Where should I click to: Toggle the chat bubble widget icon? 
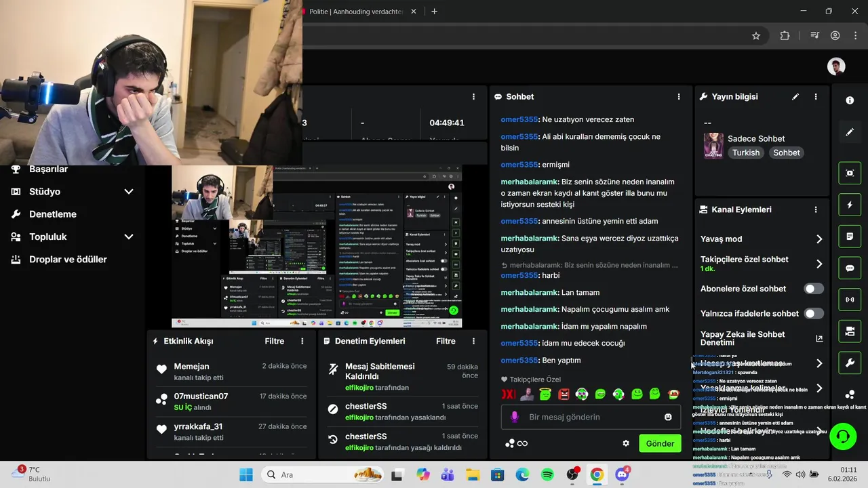(850, 268)
